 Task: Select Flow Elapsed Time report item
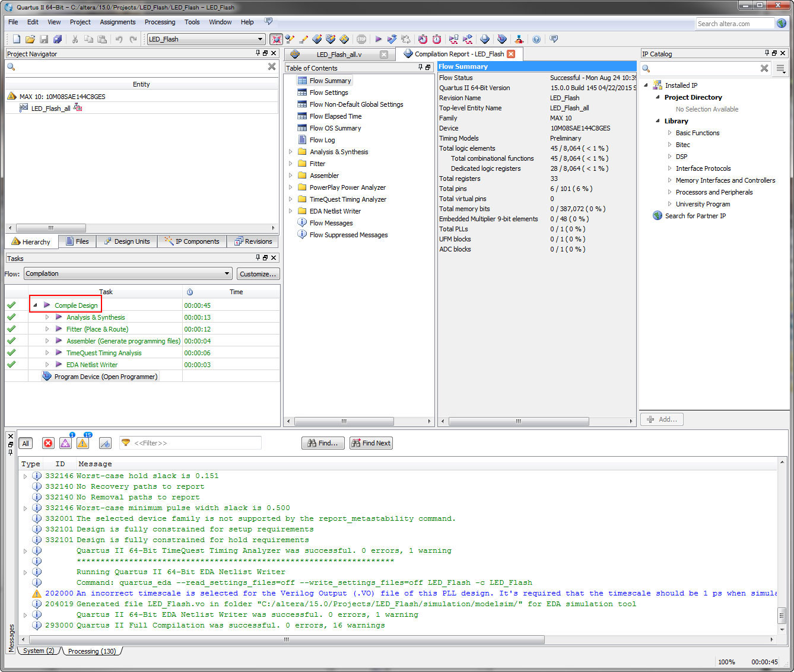tap(335, 116)
